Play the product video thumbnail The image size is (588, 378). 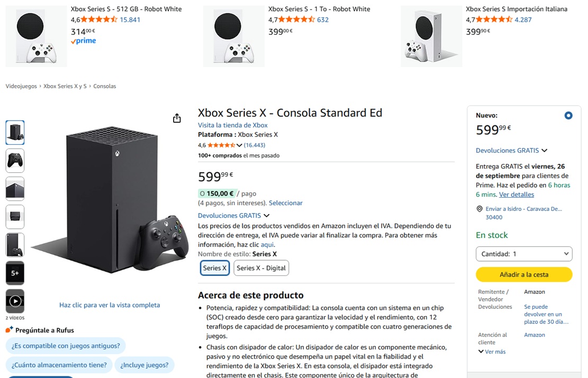[x=15, y=301]
